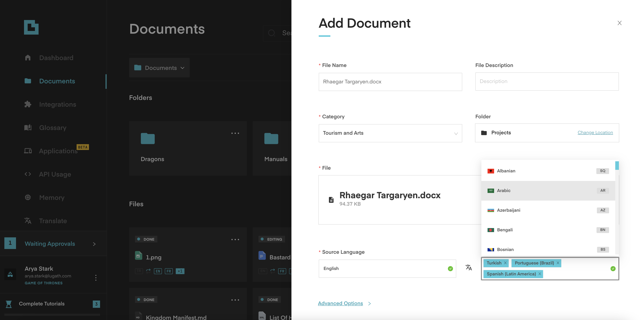The height and width of the screenshot is (320, 644).
Task: Click Change Location folder link
Action: click(x=595, y=132)
